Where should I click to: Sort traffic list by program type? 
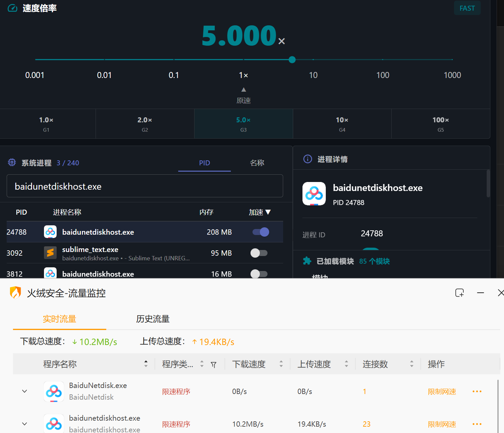(202, 364)
